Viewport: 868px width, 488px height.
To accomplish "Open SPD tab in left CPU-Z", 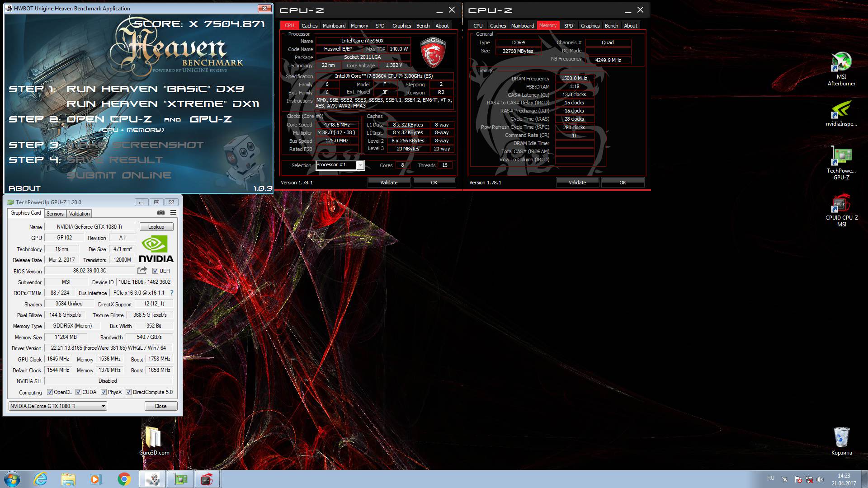I will [x=380, y=26].
